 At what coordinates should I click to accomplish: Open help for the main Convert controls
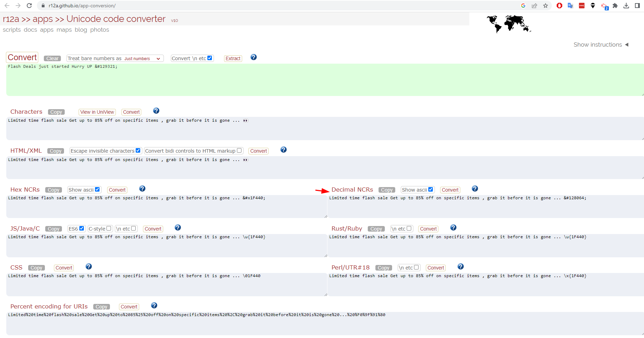tap(254, 57)
